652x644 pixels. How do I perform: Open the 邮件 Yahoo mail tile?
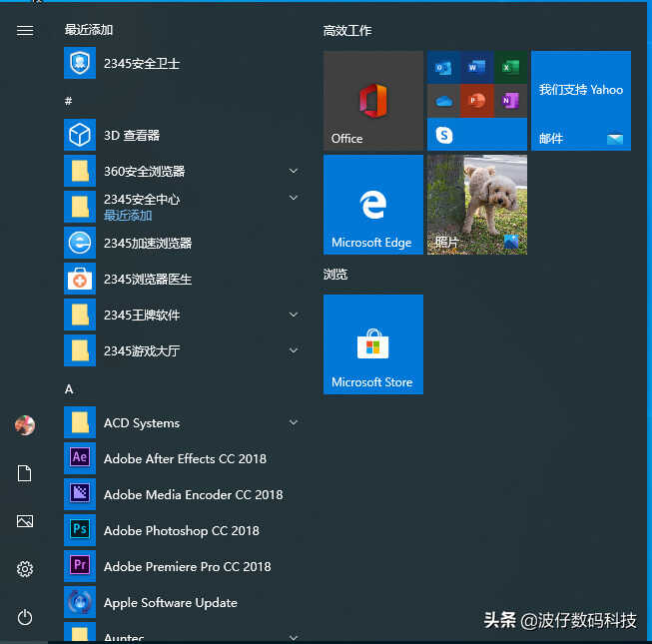point(581,101)
